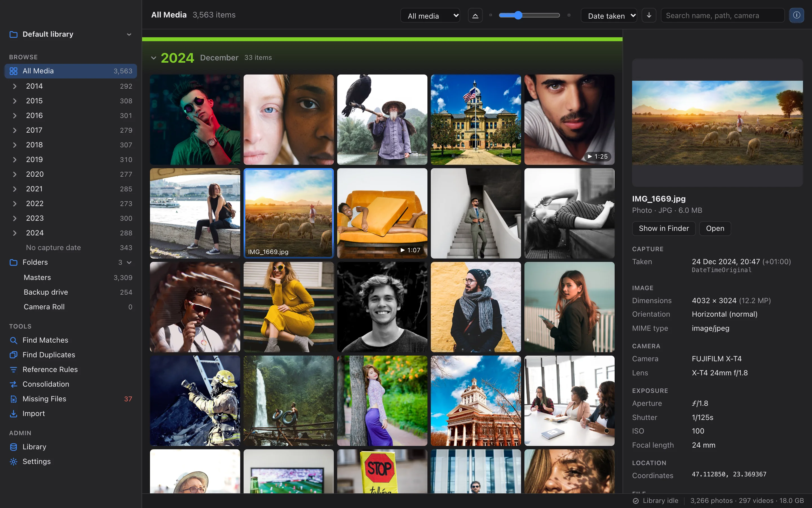The image size is (812, 508).
Task: Click the Folders section icon
Action: click(14, 262)
